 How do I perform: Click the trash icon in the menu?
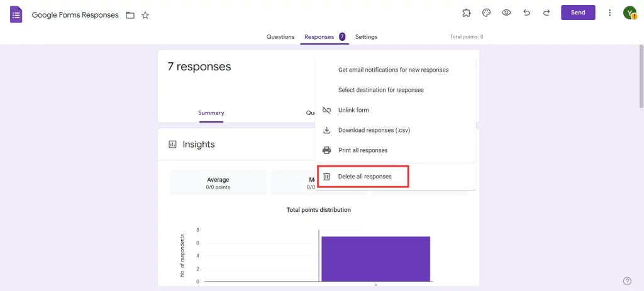coord(326,177)
